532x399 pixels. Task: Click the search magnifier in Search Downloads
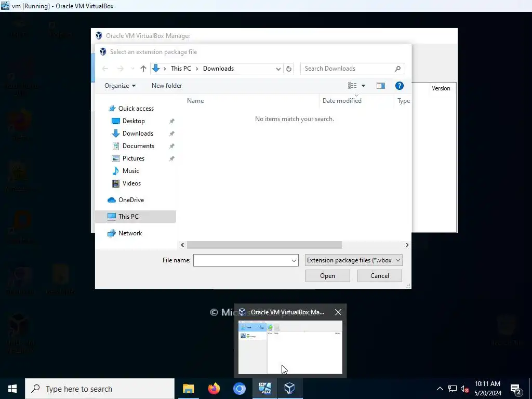[397, 69]
